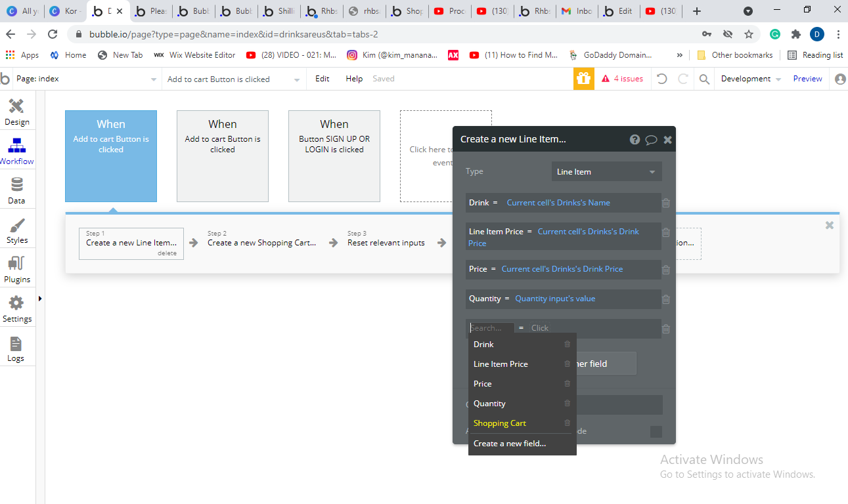Open the Edit menu
This screenshot has height=504, width=848.
(x=323, y=79)
